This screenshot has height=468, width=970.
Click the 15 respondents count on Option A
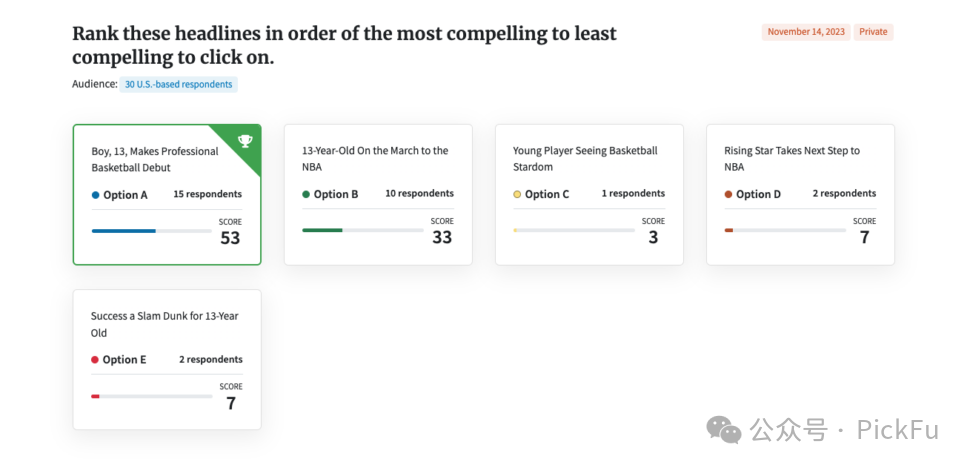click(x=207, y=194)
